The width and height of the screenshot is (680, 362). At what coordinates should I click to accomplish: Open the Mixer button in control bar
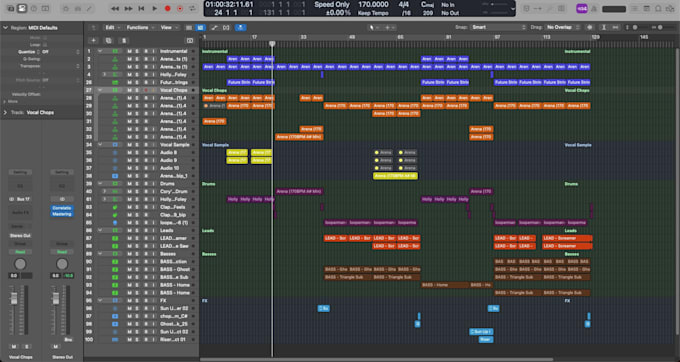(78, 8)
